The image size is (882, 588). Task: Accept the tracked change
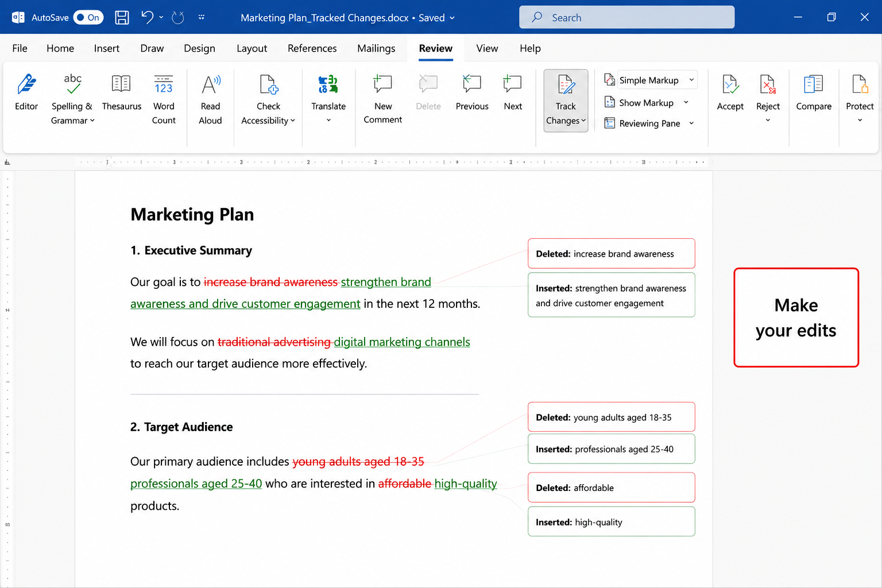pyautogui.click(x=730, y=92)
